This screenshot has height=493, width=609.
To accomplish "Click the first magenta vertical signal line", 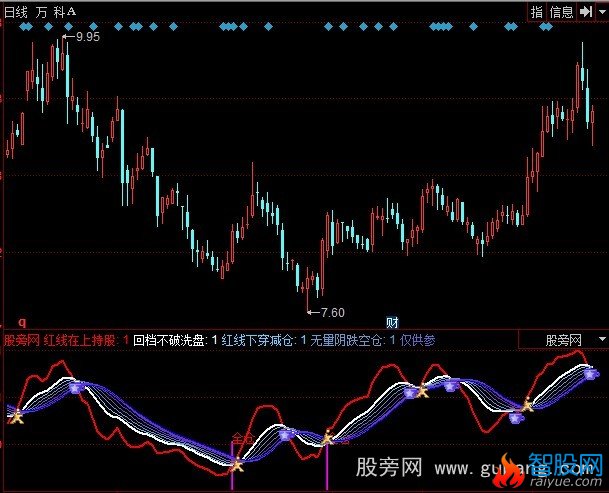I will click(x=232, y=466).
